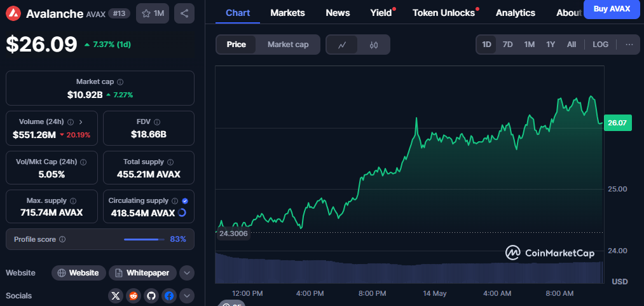Switch to the Markets tab

point(287,13)
